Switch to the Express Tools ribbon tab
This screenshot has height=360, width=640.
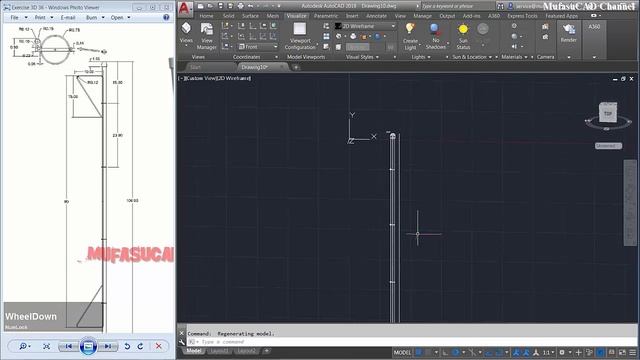coord(522,16)
